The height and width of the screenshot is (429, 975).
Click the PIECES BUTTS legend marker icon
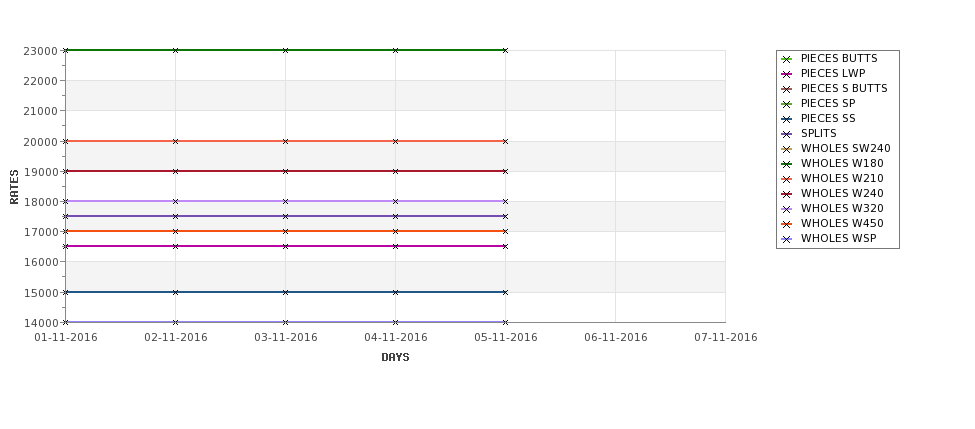786,59
